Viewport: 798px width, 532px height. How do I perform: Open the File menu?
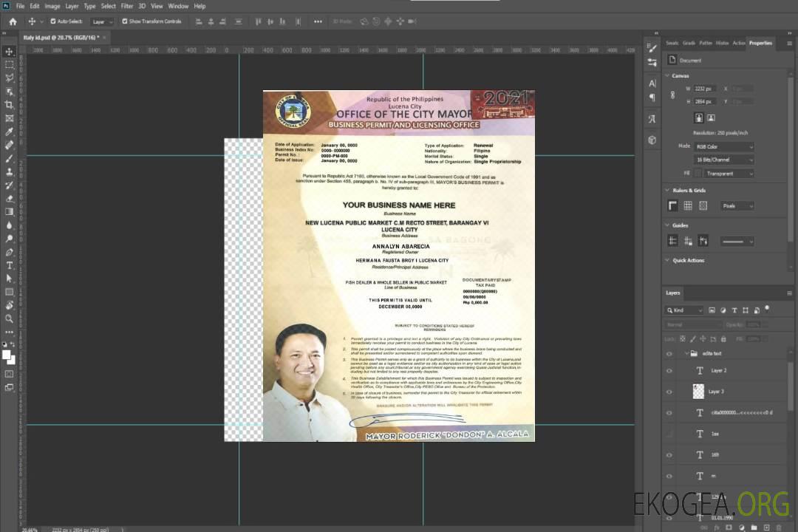[21, 6]
